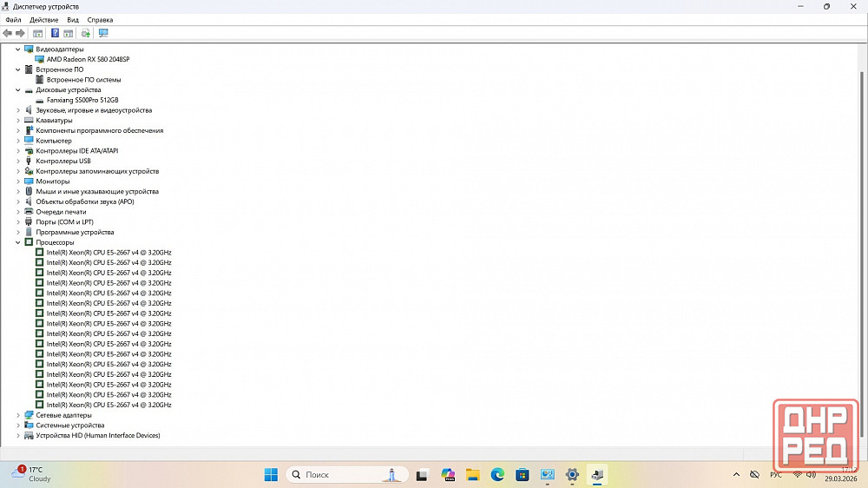Select the Fanxiang S500Pro 512GB disk

point(82,100)
